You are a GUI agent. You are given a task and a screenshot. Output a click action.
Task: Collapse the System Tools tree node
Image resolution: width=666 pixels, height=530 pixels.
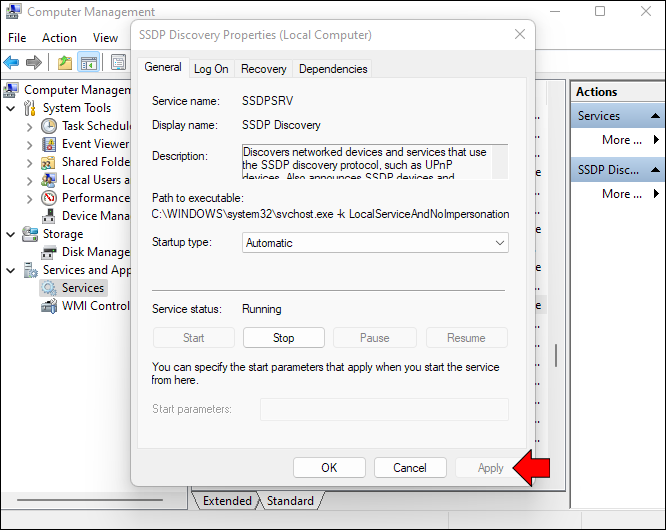point(11,108)
